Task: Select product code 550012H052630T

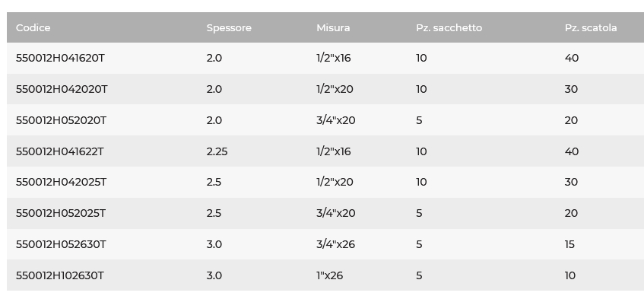Action: pyautogui.click(x=61, y=244)
